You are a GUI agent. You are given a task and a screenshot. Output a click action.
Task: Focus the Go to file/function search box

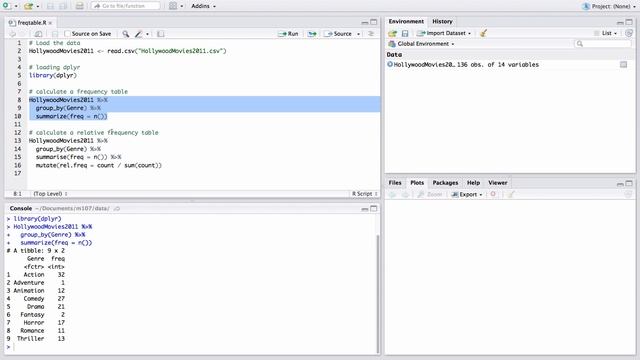coord(125,6)
